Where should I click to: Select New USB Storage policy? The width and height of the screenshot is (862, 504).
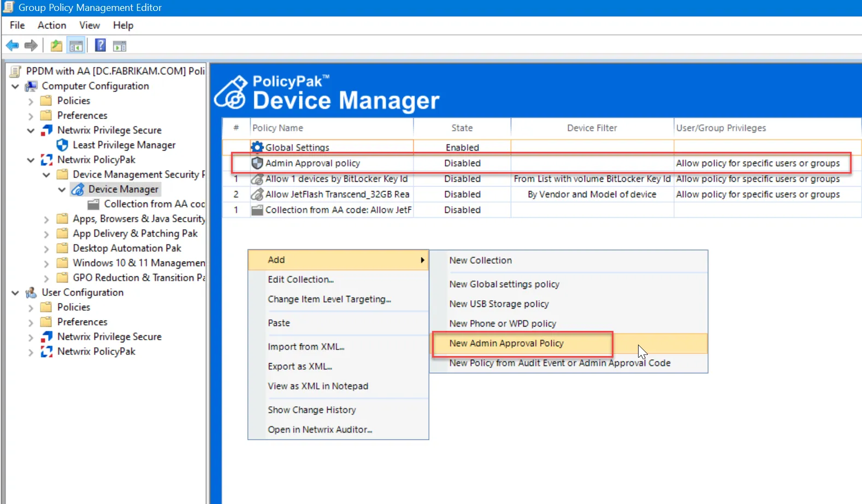coord(569,304)
